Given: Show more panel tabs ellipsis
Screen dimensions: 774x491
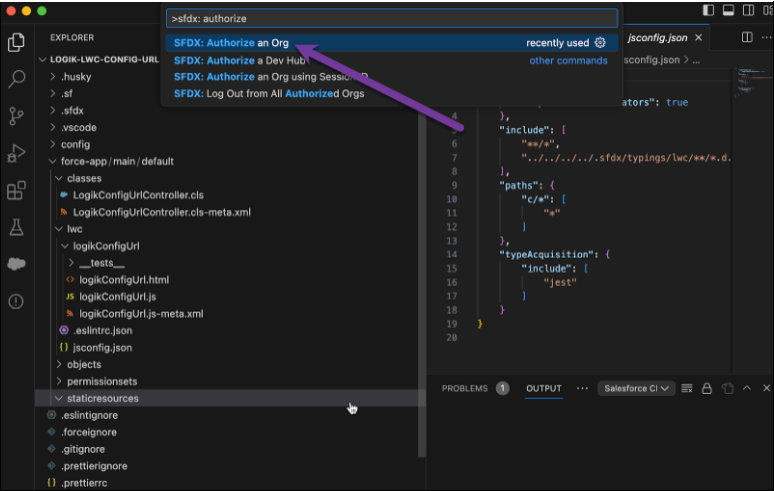Looking at the screenshot, I should (582, 388).
